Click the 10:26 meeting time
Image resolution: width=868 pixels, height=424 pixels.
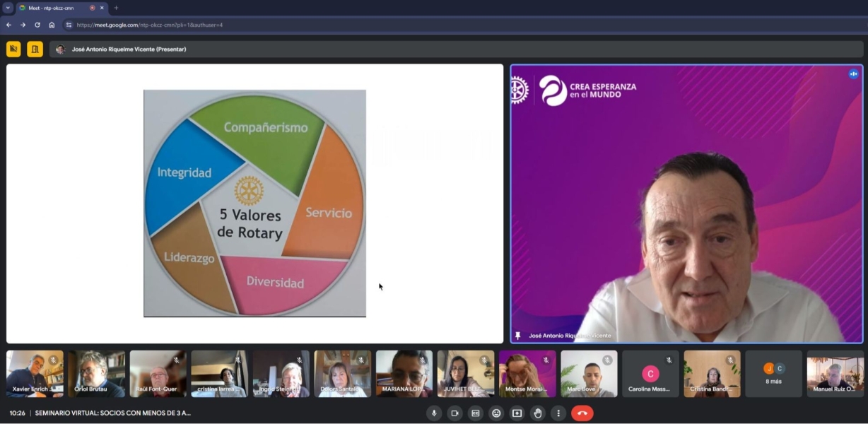click(x=17, y=413)
